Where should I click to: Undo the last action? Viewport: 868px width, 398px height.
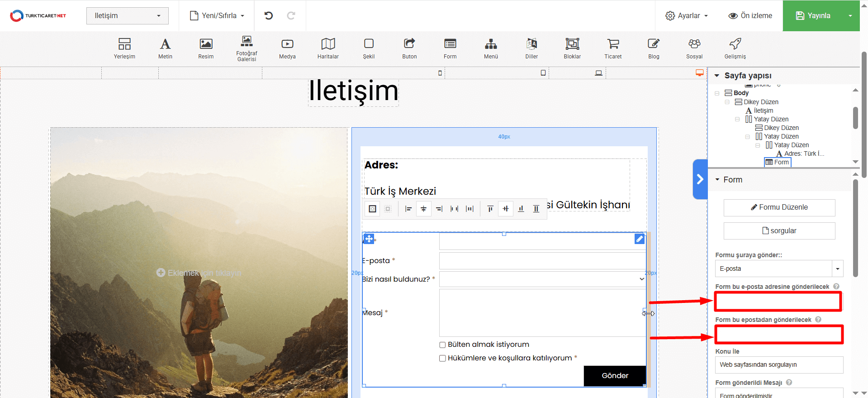[x=269, y=15]
